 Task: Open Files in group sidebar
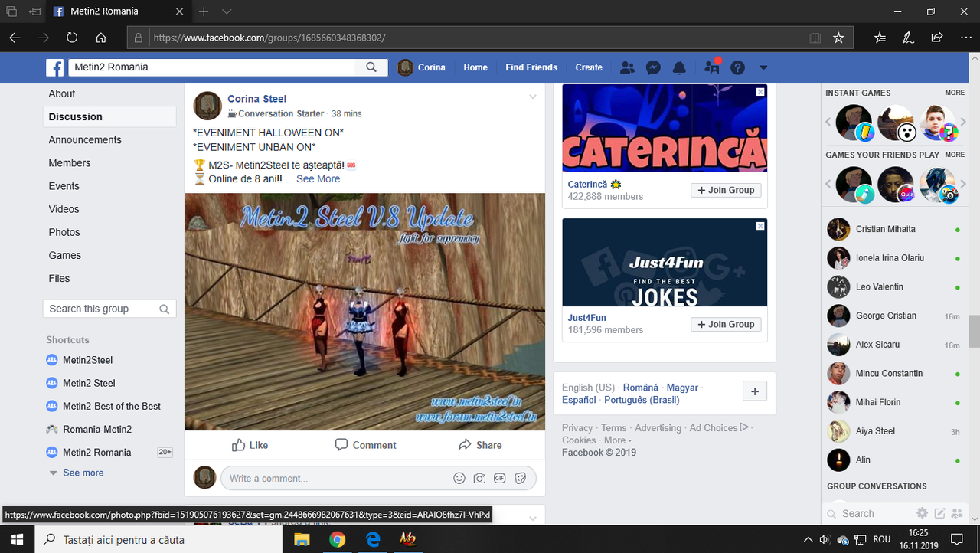click(x=60, y=278)
